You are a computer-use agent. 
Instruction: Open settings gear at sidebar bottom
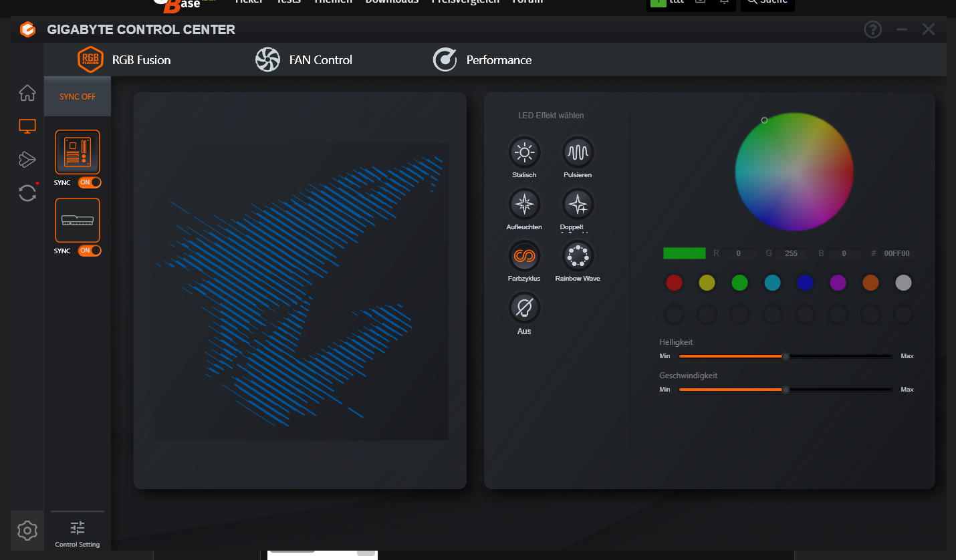(x=27, y=531)
